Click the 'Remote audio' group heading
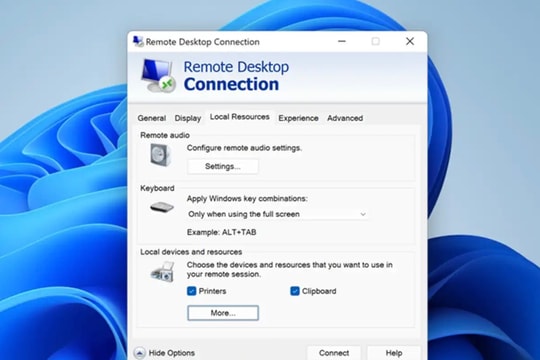540x360 pixels. 165,135
